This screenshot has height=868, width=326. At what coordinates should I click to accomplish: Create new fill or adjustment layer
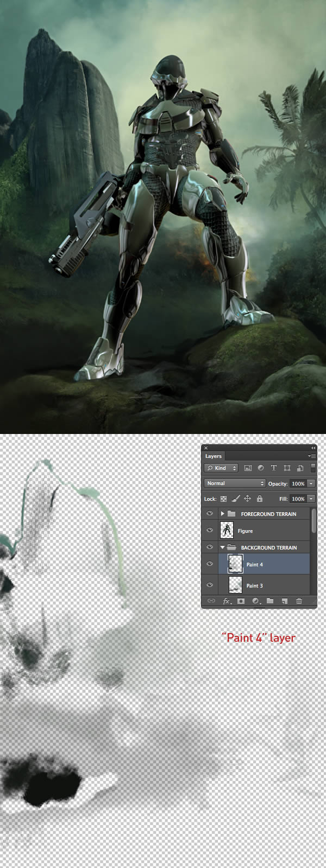[x=256, y=601]
